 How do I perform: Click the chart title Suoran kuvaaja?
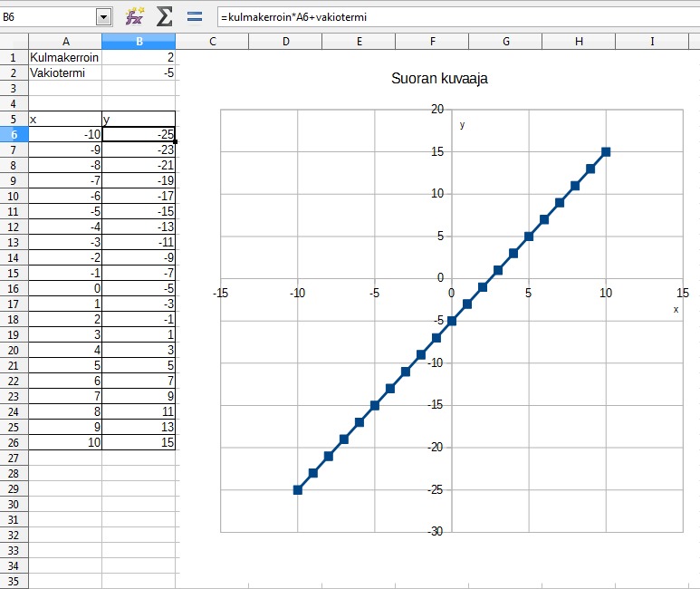pyautogui.click(x=439, y=79)
